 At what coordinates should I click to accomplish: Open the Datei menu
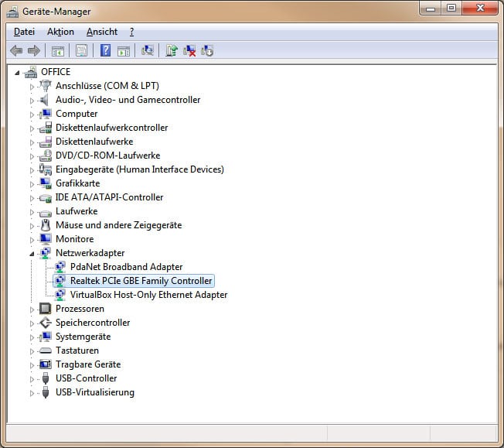[24, 32]
